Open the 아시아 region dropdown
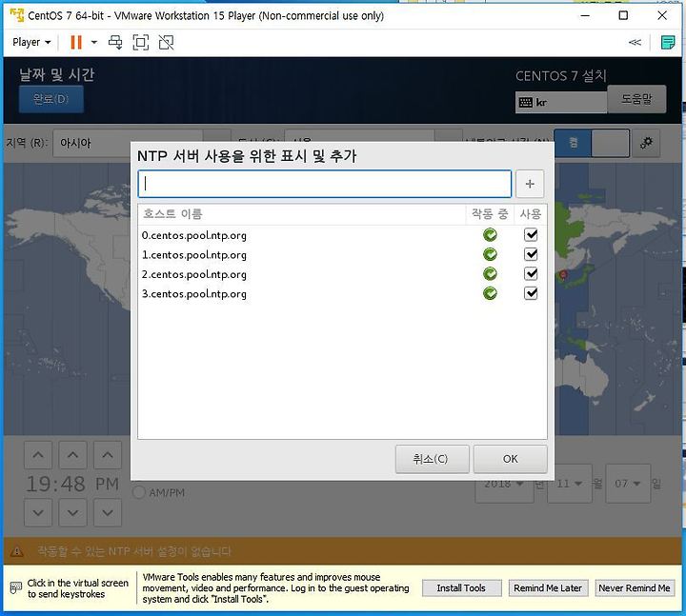Image resolution: width=686 pixels, height=616 pixels. [x=141, y=143]
